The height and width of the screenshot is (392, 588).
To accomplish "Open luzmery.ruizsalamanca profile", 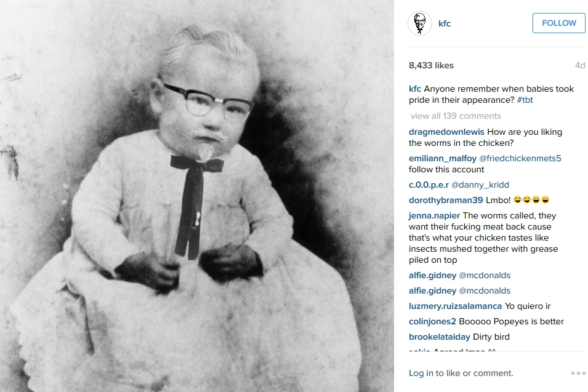I will [x=455, y=306].
